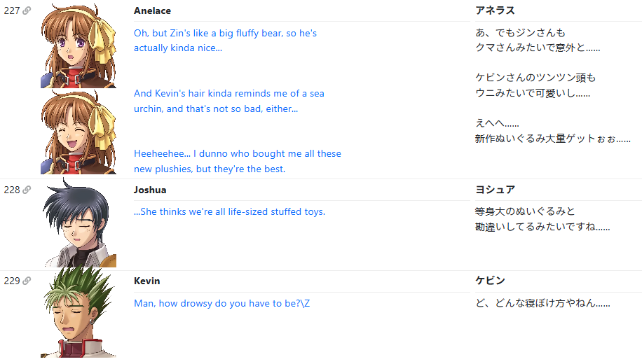This screenshot has width=642, height=364.
Task: Click the link icon beside line 229
Action: click(27, 281)
